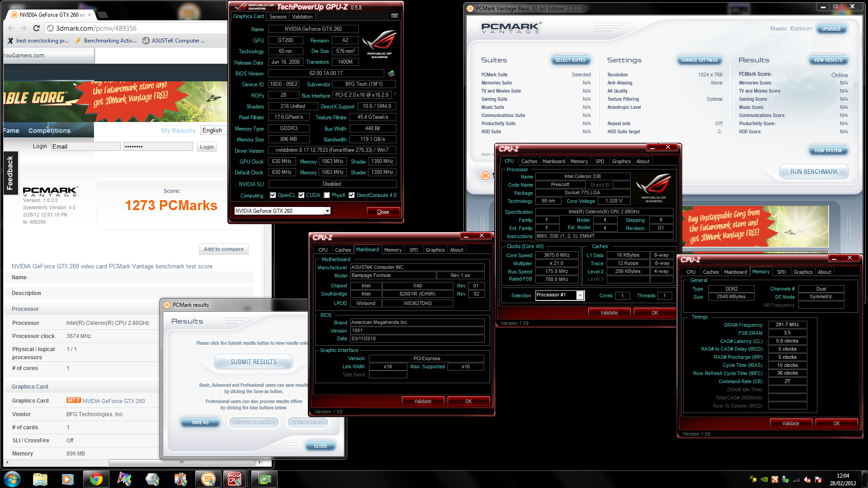Click Save As in PCMark results dialog

tap(200, 422)
